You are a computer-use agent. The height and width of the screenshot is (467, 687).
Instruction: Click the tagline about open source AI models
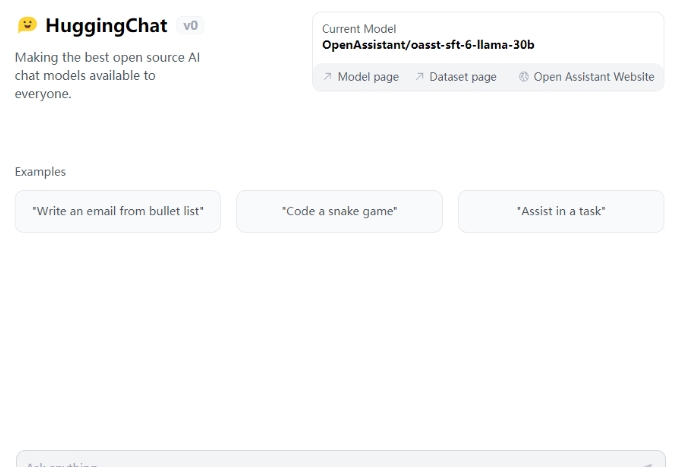(x=107, y=76)
